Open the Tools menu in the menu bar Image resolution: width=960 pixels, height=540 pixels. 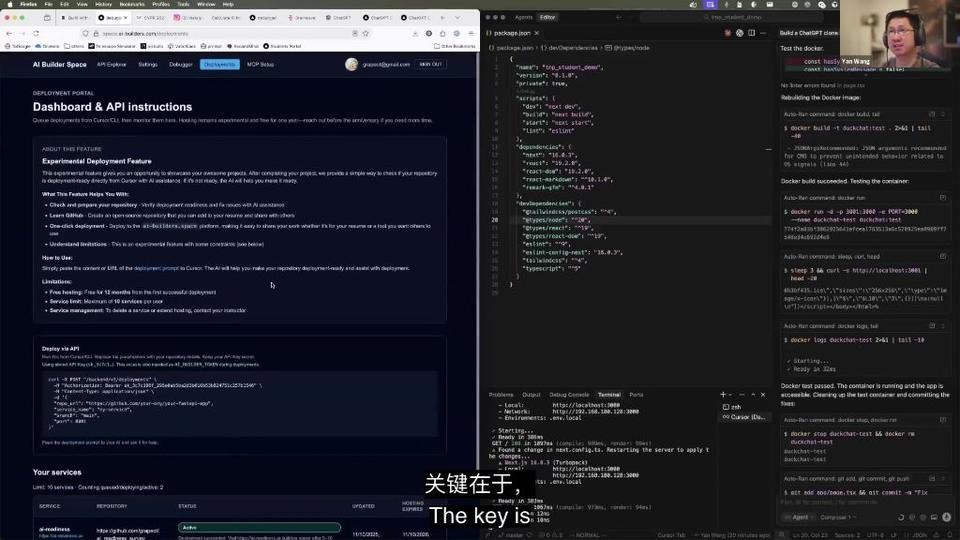tap(183, 4)
